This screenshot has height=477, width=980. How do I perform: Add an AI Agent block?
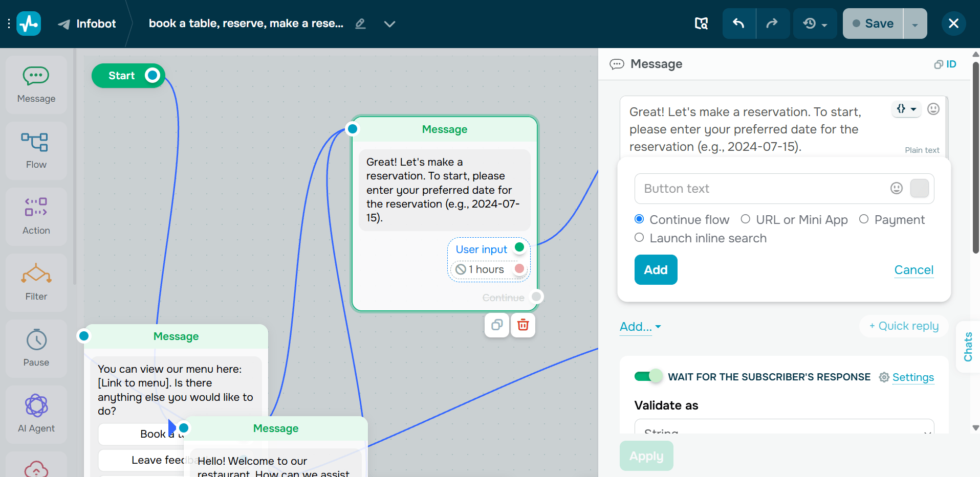[x=36, y=415]
